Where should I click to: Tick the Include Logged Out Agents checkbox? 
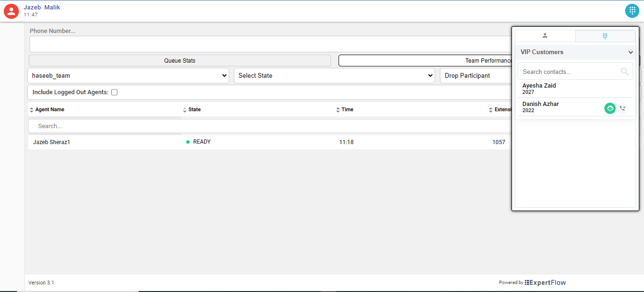[x=114, y=92]
